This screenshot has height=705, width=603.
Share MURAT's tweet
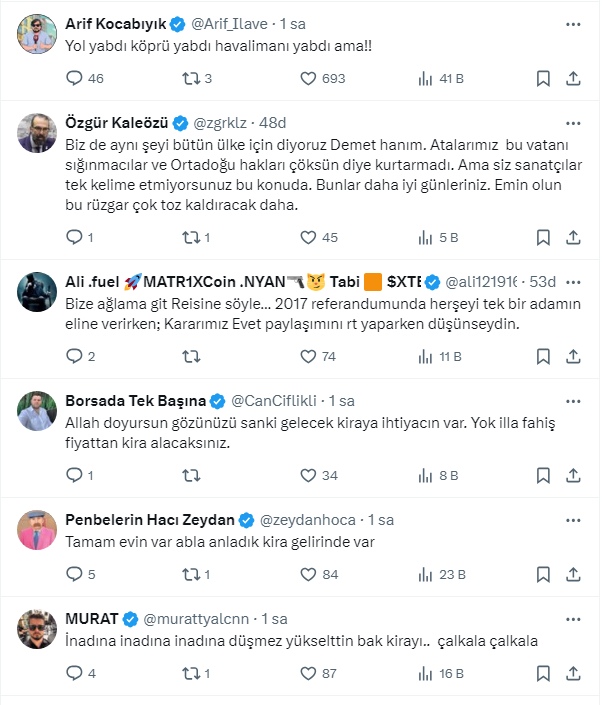pyautogui.click(x=573, y=673)
